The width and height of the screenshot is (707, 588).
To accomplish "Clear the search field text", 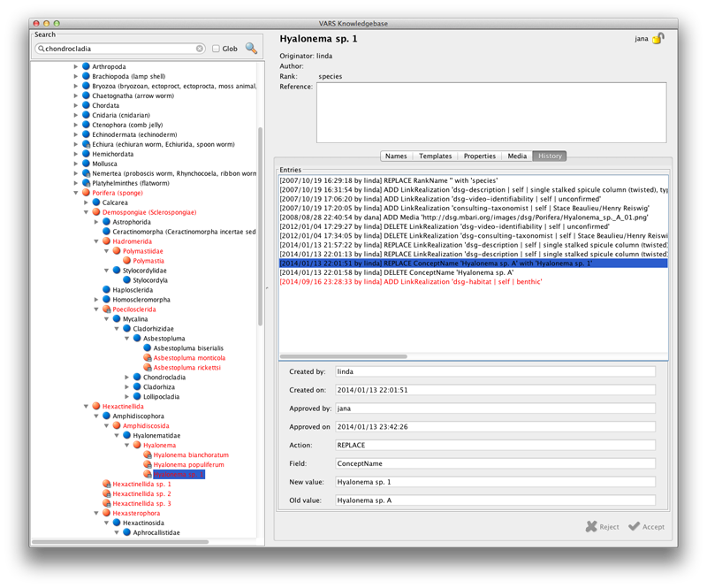I will (x=200, y=49).
